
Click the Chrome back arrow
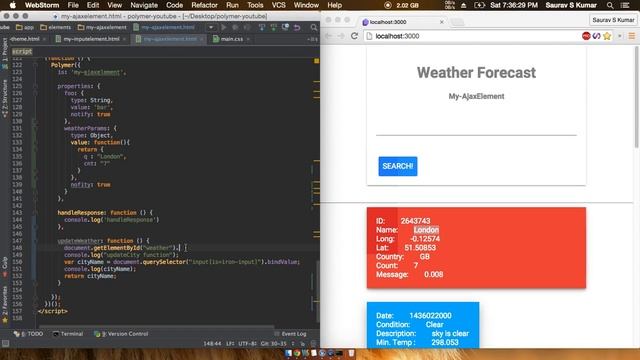coord(328,36)
